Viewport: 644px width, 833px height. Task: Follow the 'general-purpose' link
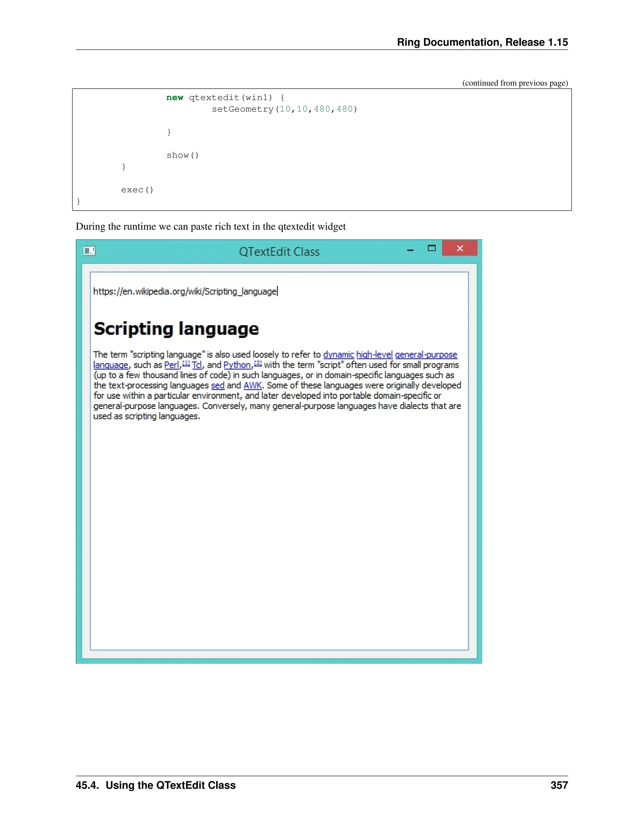(426, 355)
